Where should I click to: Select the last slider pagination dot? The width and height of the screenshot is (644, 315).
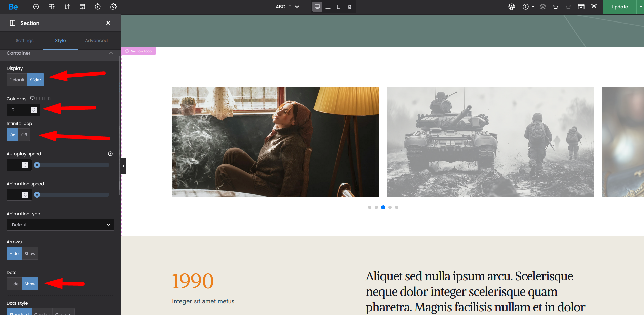click(397, 207)
